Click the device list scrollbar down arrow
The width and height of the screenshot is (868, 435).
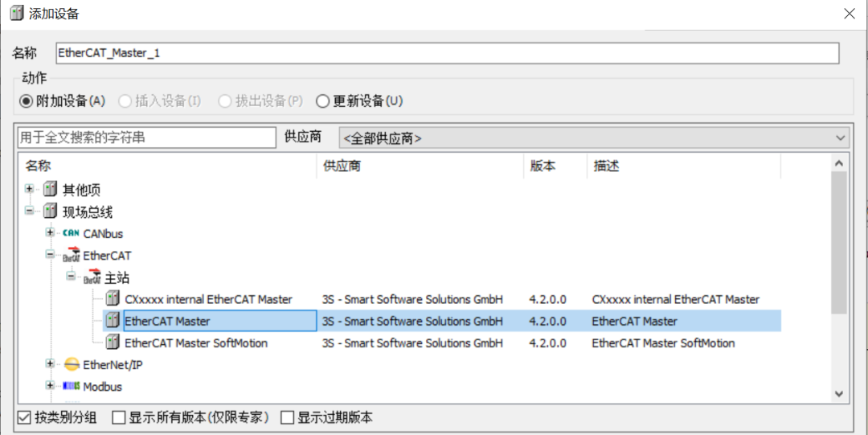tap(838, 393)
